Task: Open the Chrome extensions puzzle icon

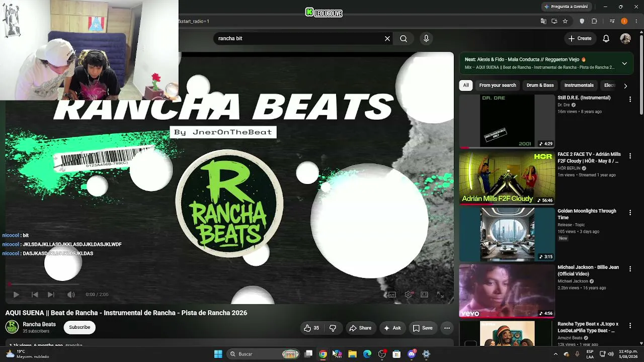Action: pos(594,21)
